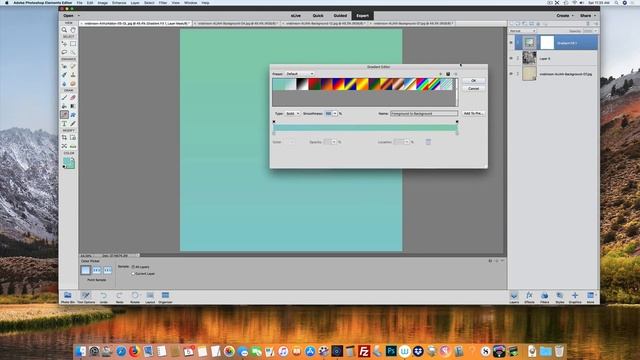The height and width of the screenshot is (360, 640).
Task: Select the Rectangular Marquee tool
Action: [73, 44]
